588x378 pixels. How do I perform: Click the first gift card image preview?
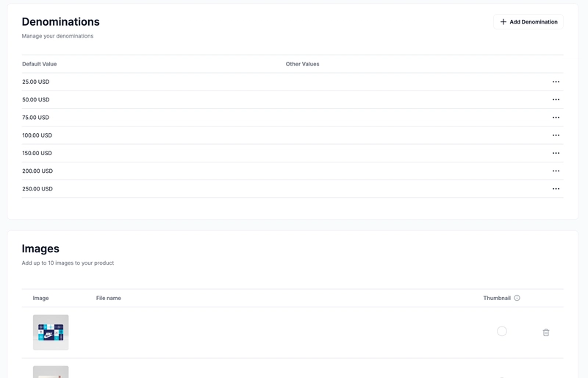pyautogui.click(x=51, y=332)
